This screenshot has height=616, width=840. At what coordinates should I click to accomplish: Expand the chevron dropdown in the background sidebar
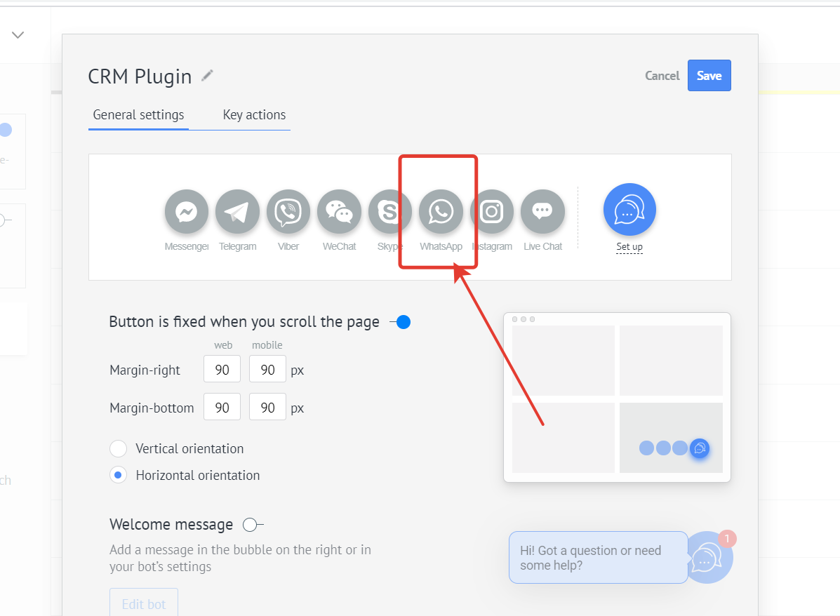click(18, 35)
